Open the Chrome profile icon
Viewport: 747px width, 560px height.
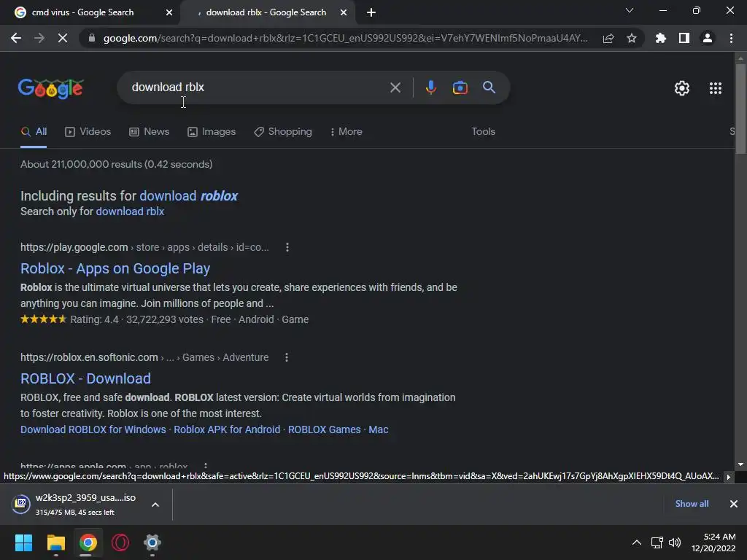coord(708,38)
